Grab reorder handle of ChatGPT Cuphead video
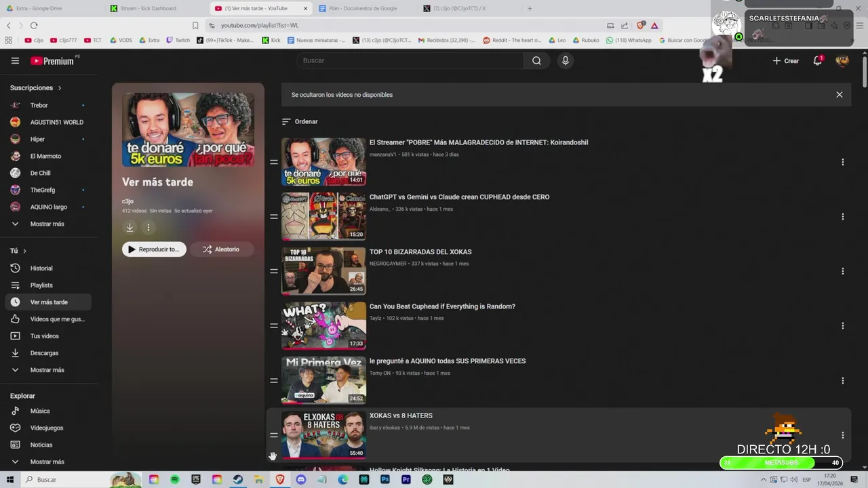This screenshot has height=488, width=868. point(274,217)
